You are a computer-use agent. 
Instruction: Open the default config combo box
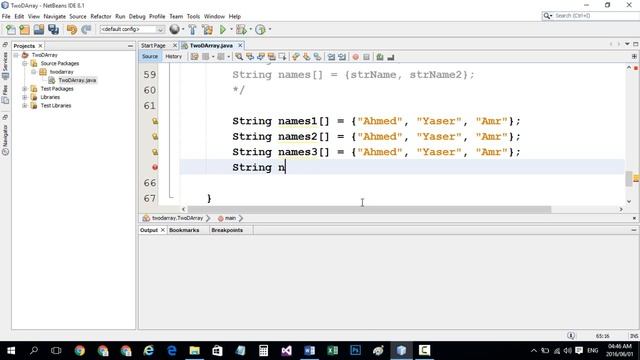132,29
